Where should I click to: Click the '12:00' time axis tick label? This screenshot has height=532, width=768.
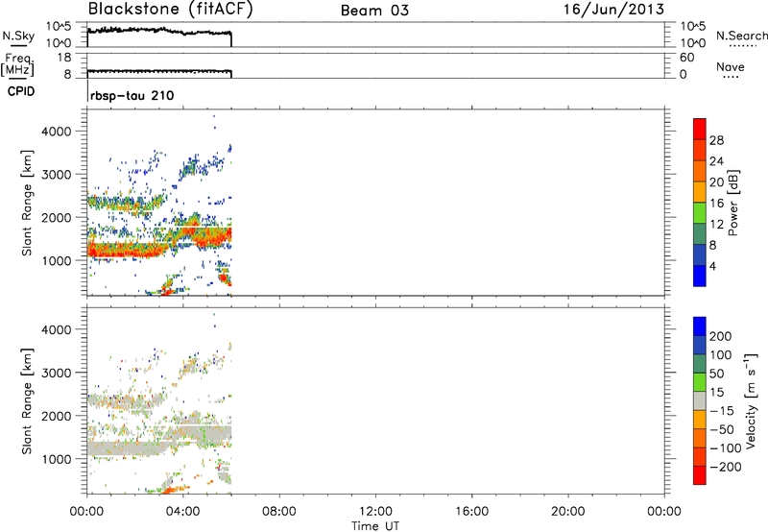tap(375, 512)
